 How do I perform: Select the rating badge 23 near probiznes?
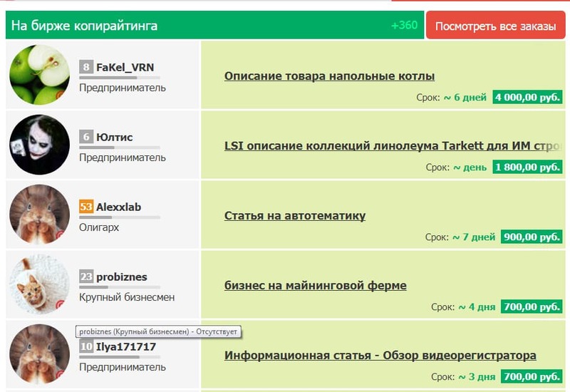tap(86, 277)
